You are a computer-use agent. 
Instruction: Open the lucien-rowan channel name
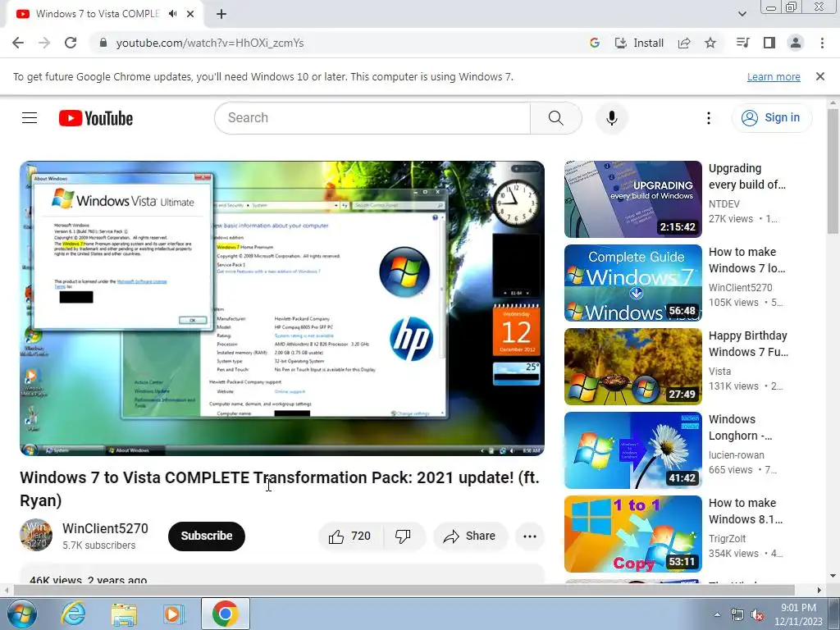736,454
